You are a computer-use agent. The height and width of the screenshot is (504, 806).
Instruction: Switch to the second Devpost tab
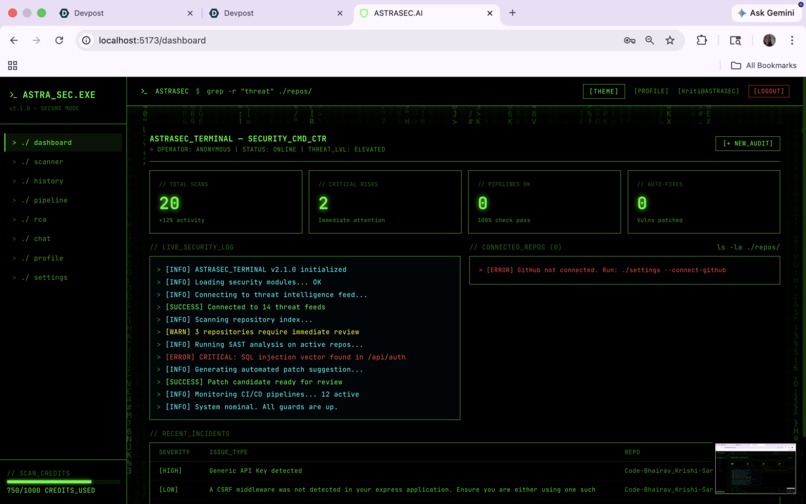(x=275, y=13)
